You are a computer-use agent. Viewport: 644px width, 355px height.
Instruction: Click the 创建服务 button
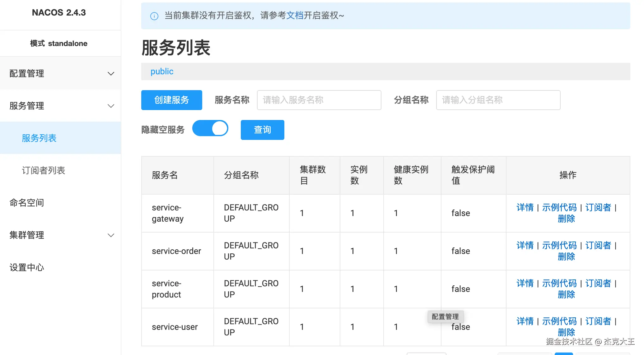click(x=171, y=100)
